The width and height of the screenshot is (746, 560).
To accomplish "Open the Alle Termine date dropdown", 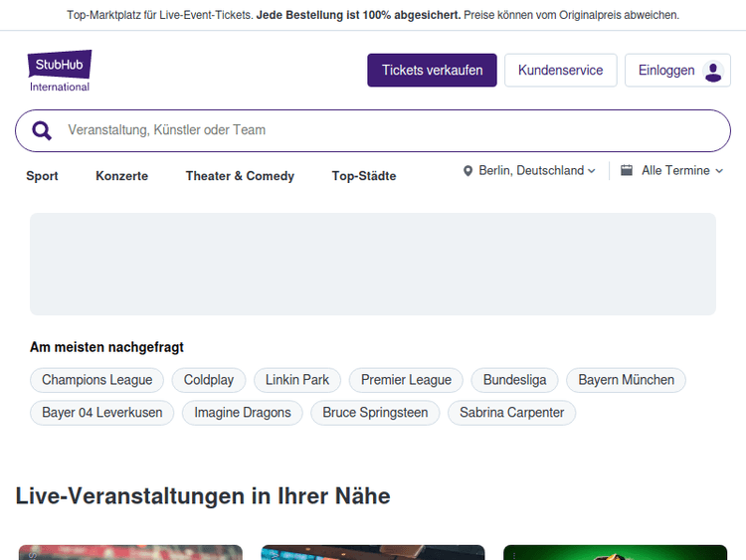I will (x=672, y=170).
